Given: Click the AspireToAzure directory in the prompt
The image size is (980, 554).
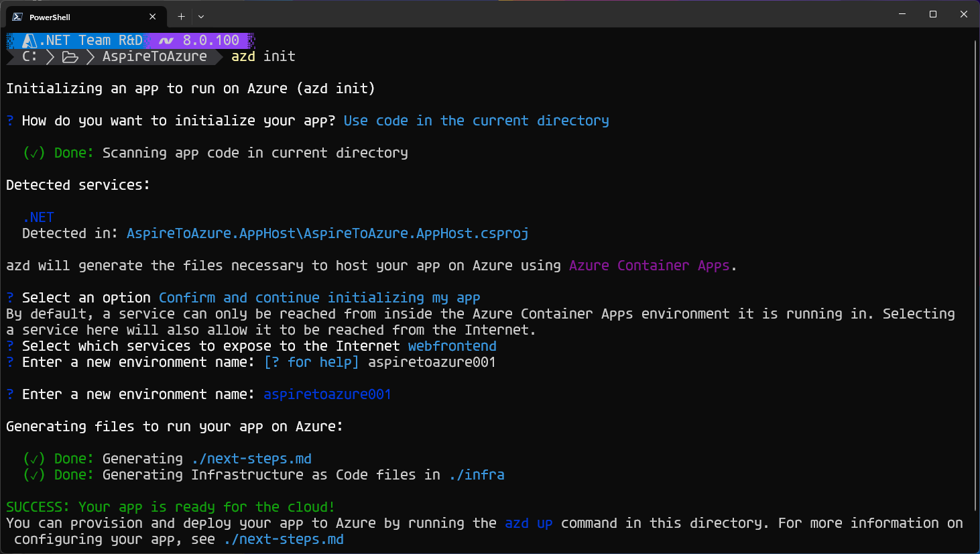Looking at the screenshot, I should [x=155, y=56].
